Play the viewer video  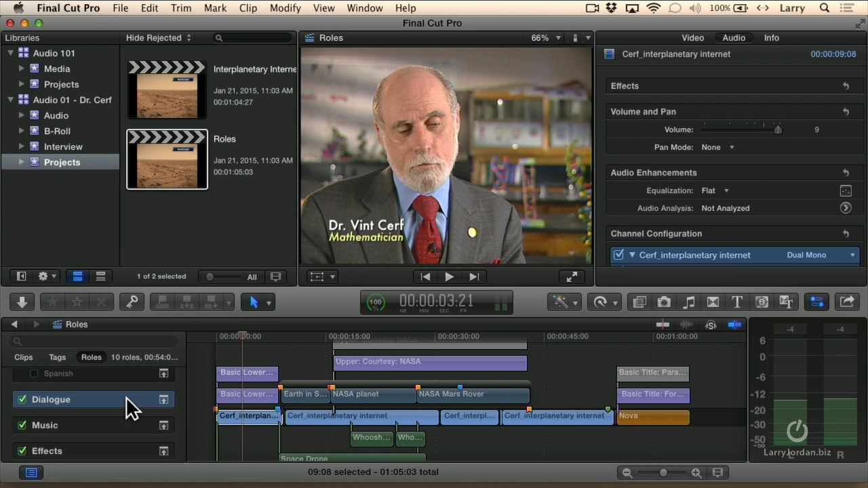(x=449, y=277)
